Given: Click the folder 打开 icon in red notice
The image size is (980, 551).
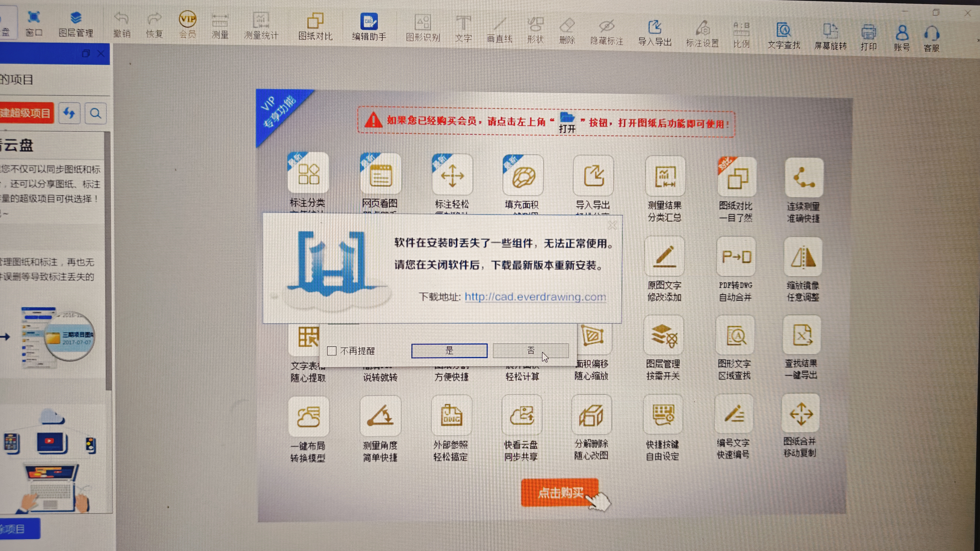Looking at the screenshot, I should (x=567, y=122).
